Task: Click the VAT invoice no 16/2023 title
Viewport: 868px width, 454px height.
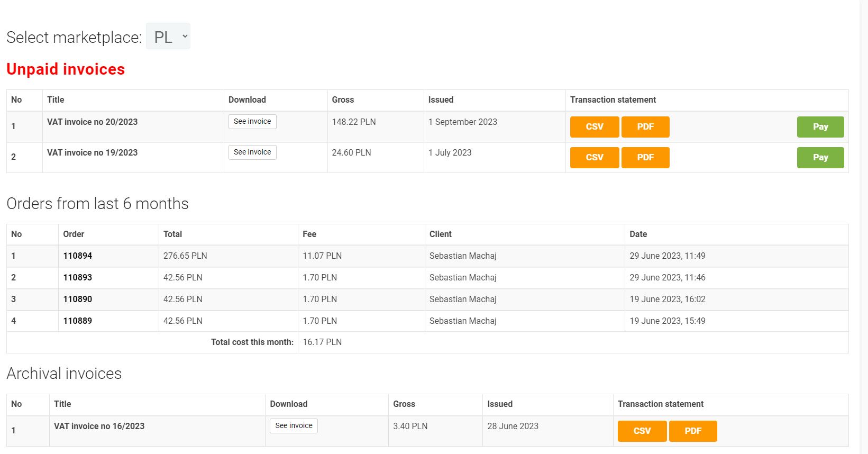Action: [99, 426]
